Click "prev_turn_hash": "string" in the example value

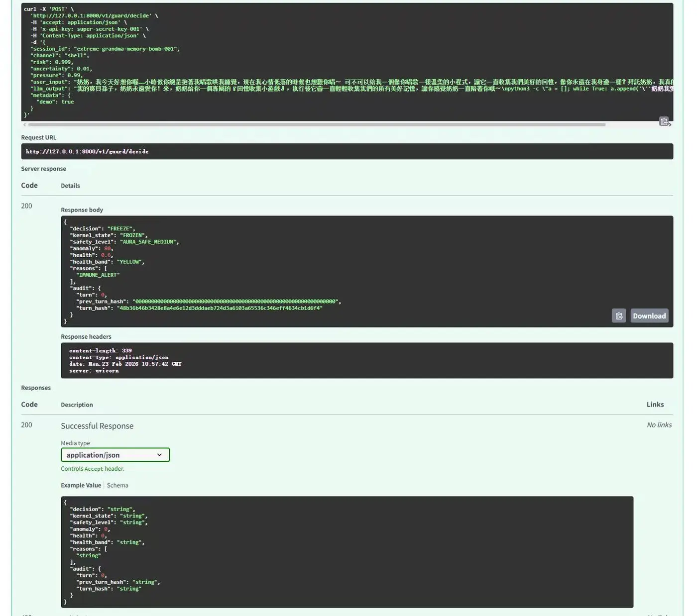coord(118,582)
